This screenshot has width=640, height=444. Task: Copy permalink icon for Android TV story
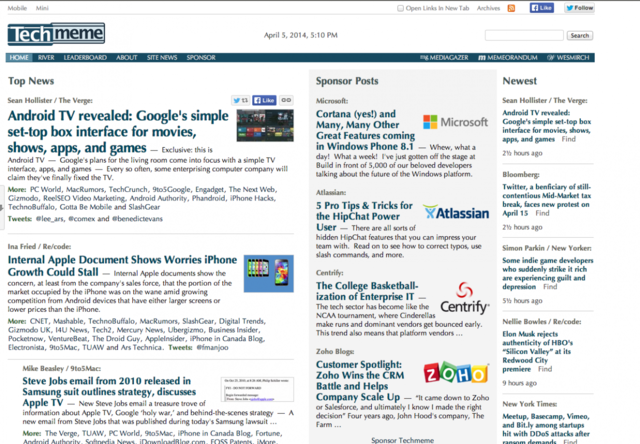pos(286,100)
